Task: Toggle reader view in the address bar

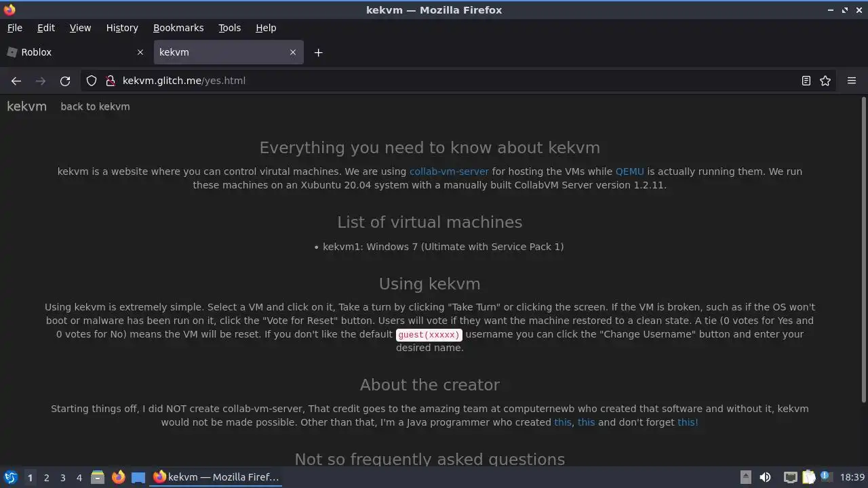Action: (806, 81)
